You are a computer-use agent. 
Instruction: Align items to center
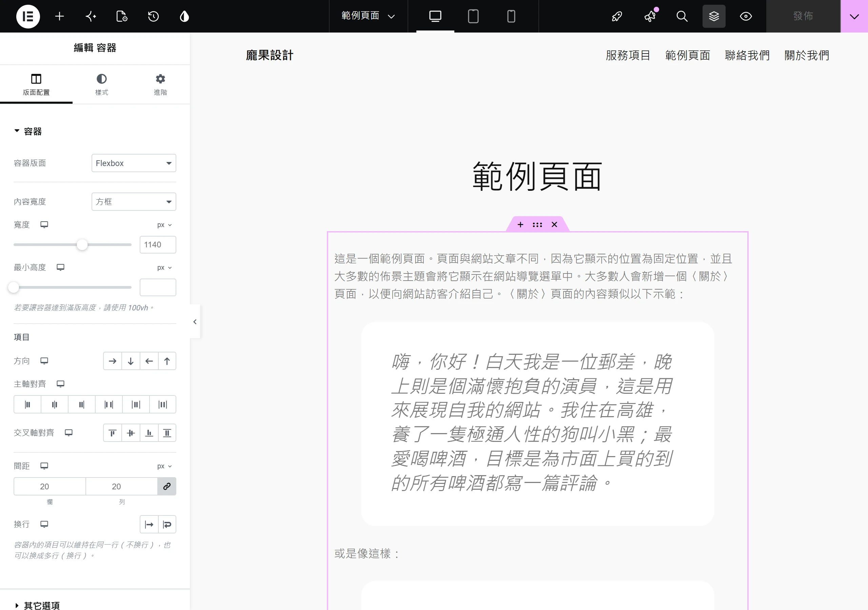click(x=131, y=433)
